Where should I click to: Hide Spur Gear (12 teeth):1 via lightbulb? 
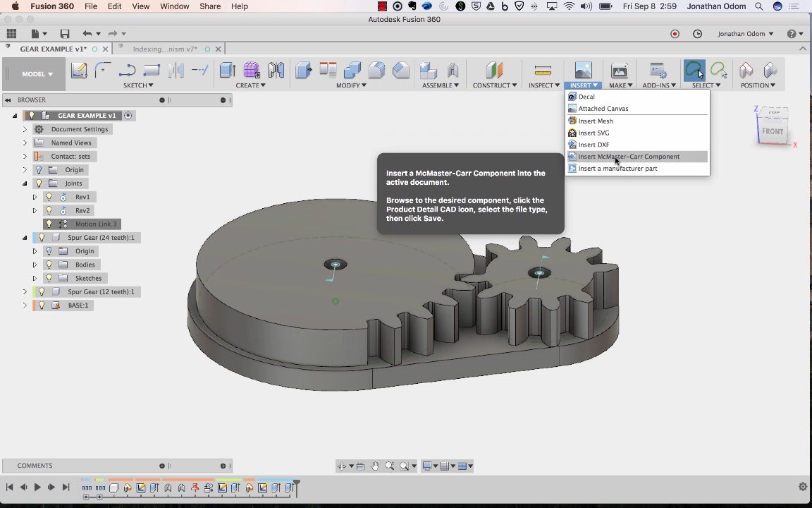point(42,292)
